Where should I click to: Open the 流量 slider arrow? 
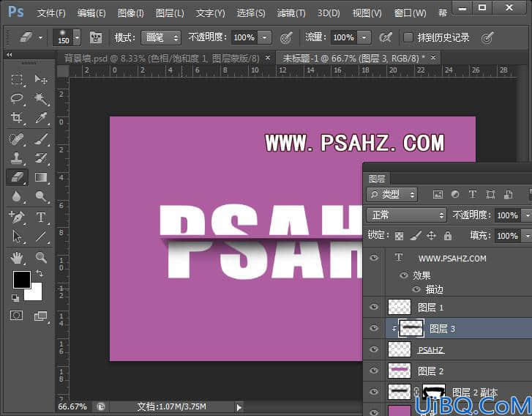pyautogui.click(x=364, y=37)
